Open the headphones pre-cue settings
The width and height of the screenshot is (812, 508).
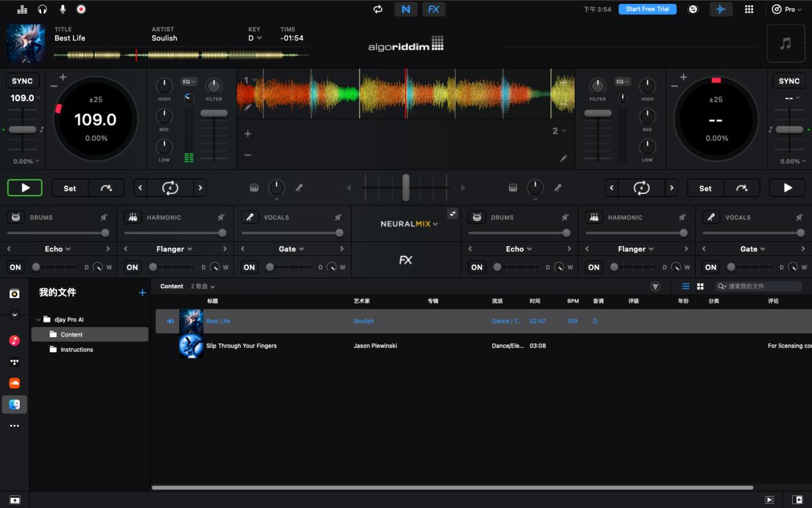[x=42, y=9]
